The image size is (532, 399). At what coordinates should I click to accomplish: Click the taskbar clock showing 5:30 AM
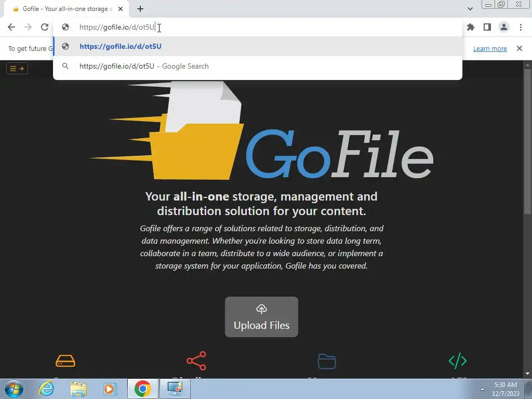tap(506, 389)
